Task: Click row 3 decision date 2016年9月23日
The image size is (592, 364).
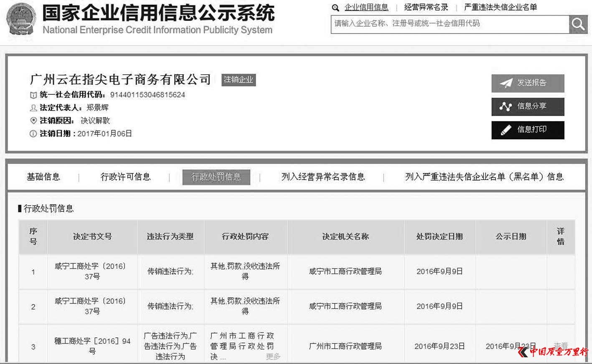Action: click(x=440, y=346)
